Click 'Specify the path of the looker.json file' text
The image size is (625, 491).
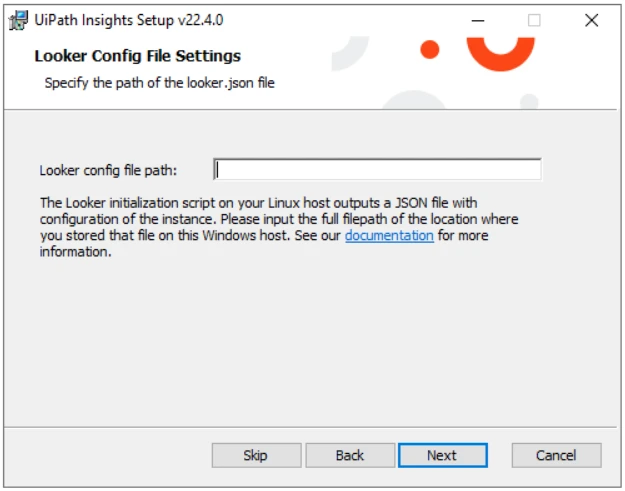pyautogui.click(x=159, y=83)
